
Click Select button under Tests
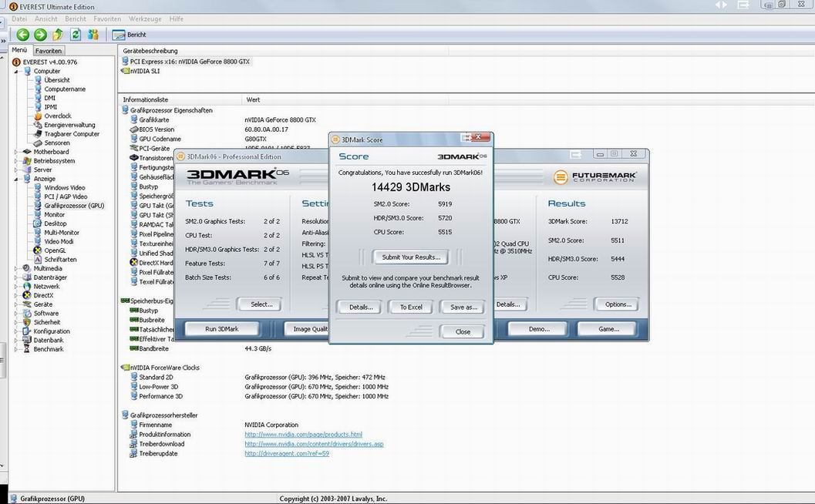(260, 304)
